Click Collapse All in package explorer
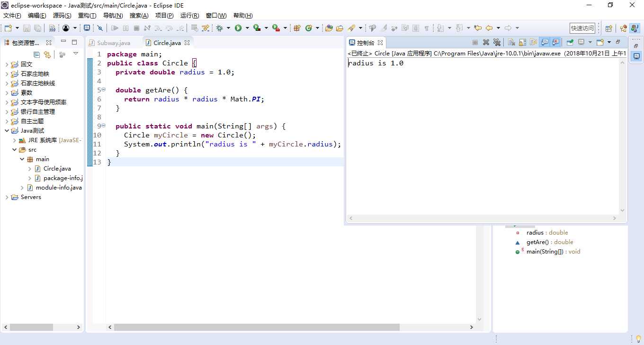 (x=36, y=54)
